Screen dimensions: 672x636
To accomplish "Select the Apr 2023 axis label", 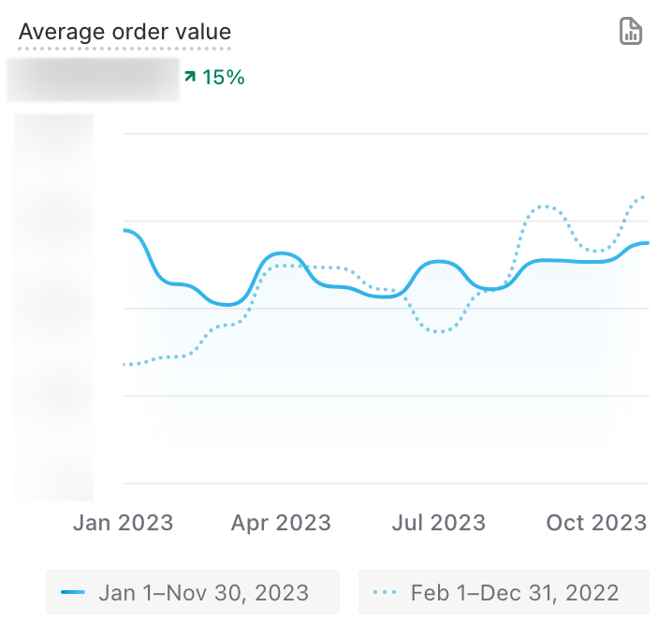I will (x=281, y=522).
